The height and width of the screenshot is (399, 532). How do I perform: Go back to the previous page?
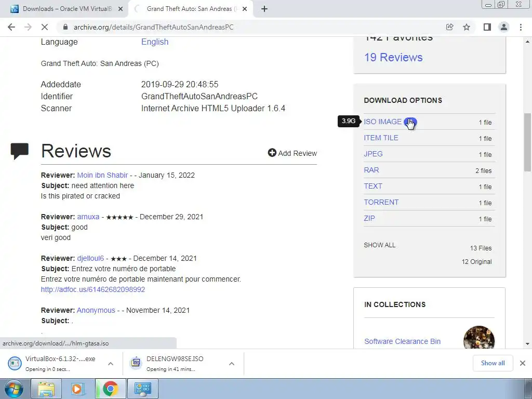[x=11, y=27]
